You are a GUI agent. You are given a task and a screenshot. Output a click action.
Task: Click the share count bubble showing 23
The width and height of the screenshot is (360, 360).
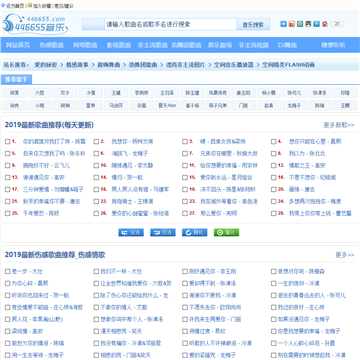[x=337, y=24]
